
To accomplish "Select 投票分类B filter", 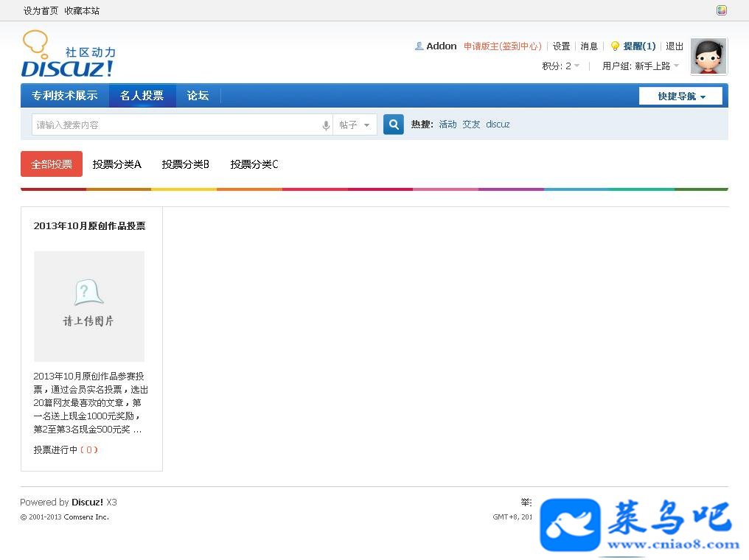I will tap(185, 164).
